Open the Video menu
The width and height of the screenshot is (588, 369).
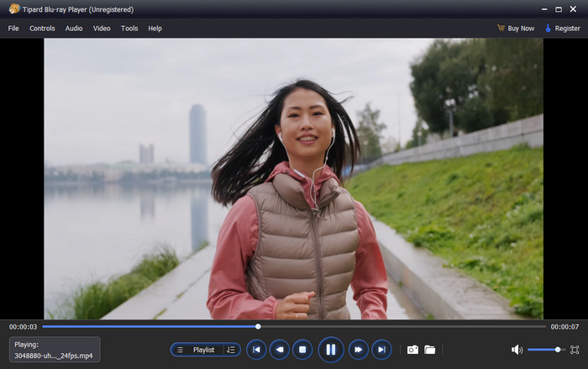pyautogui.click(x=102, y=28)
